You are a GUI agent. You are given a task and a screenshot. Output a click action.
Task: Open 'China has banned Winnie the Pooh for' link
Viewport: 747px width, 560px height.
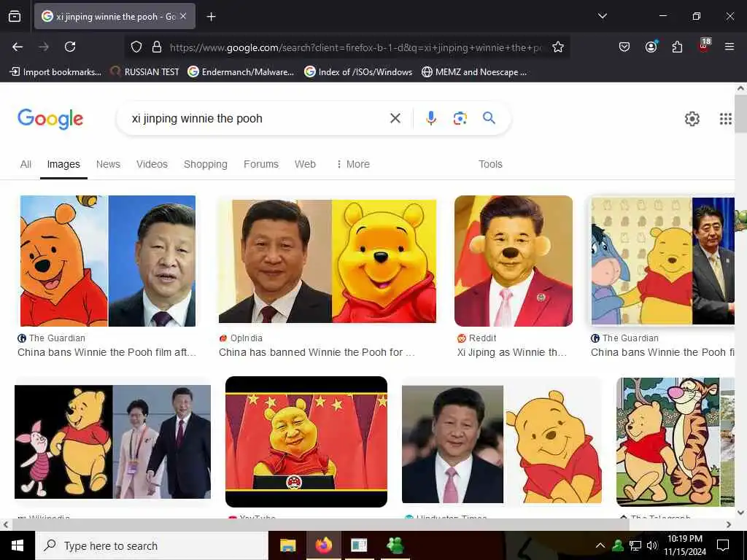(317, 352)
